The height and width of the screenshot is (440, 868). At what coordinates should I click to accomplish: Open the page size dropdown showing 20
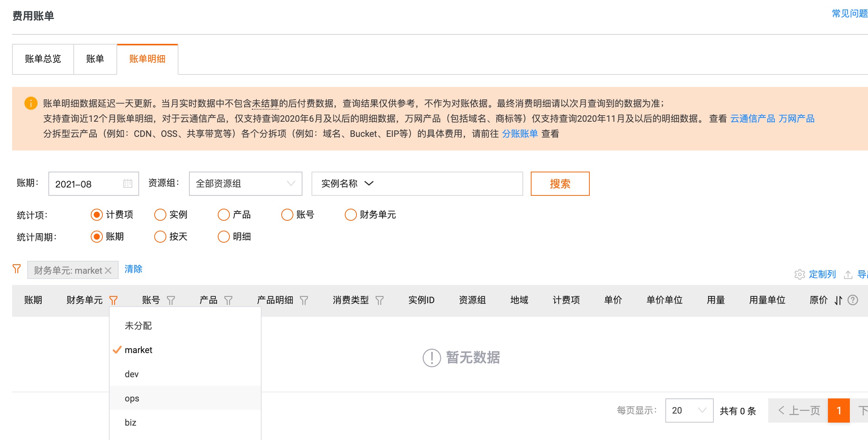tap(689, 411)
